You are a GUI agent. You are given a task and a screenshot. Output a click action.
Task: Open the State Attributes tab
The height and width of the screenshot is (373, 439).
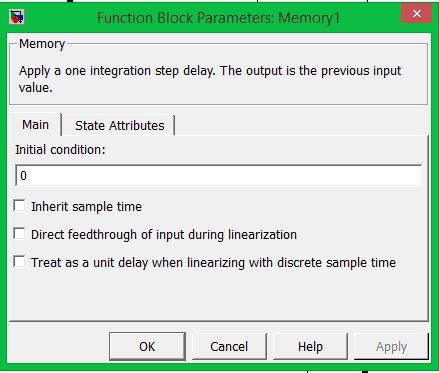119,126
